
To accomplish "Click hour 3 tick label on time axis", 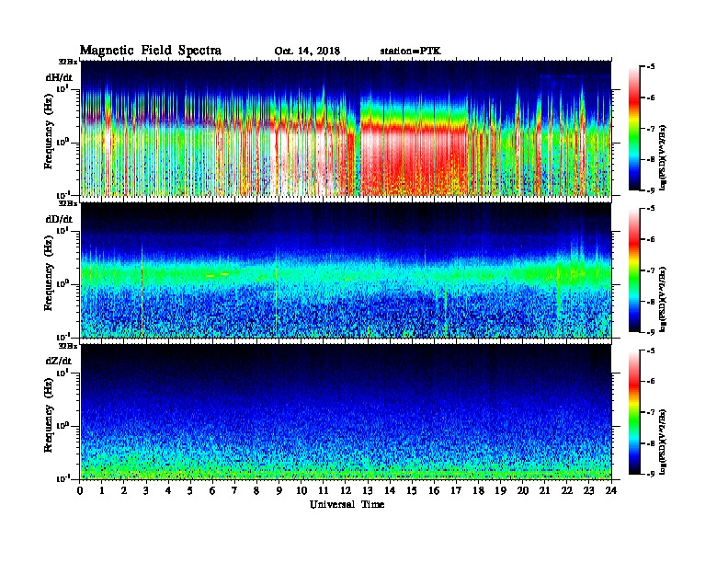I will click(146, 491).
